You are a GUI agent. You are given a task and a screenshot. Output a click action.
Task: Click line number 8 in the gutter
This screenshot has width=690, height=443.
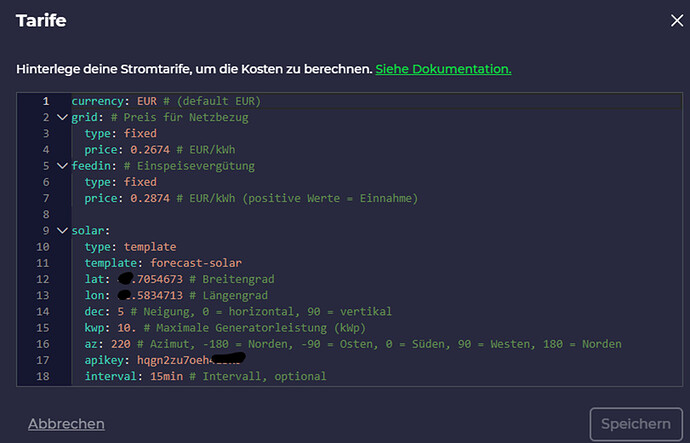pos(46,214)
